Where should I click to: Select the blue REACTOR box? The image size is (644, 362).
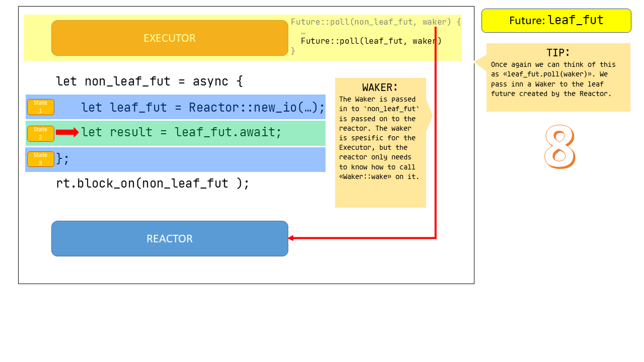click(x=170, y=239)
